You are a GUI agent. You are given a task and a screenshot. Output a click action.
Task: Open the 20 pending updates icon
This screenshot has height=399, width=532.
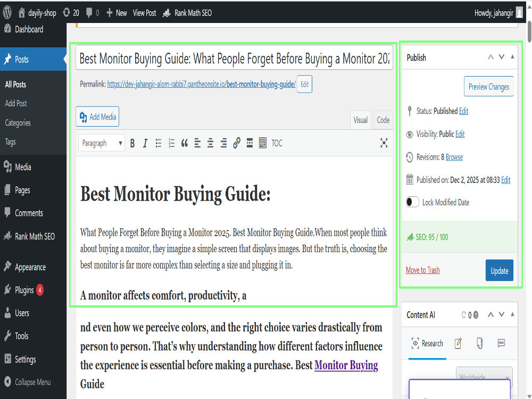pos(71,13)
